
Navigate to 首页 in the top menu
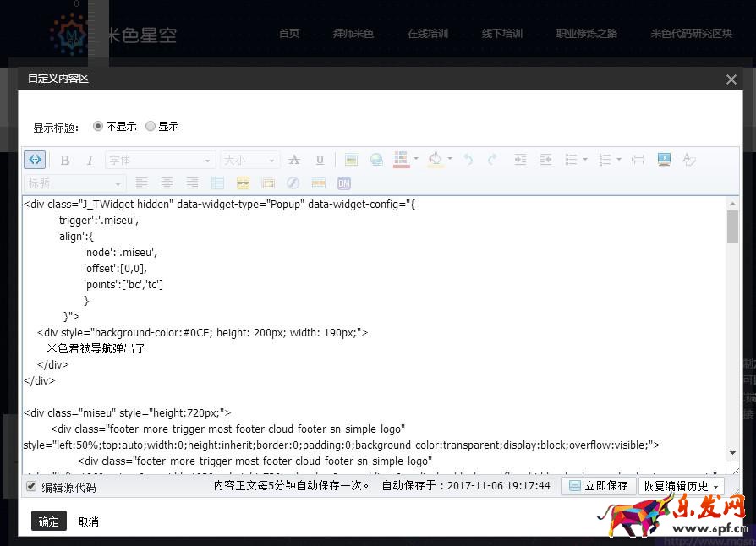(x=289, y=33)
